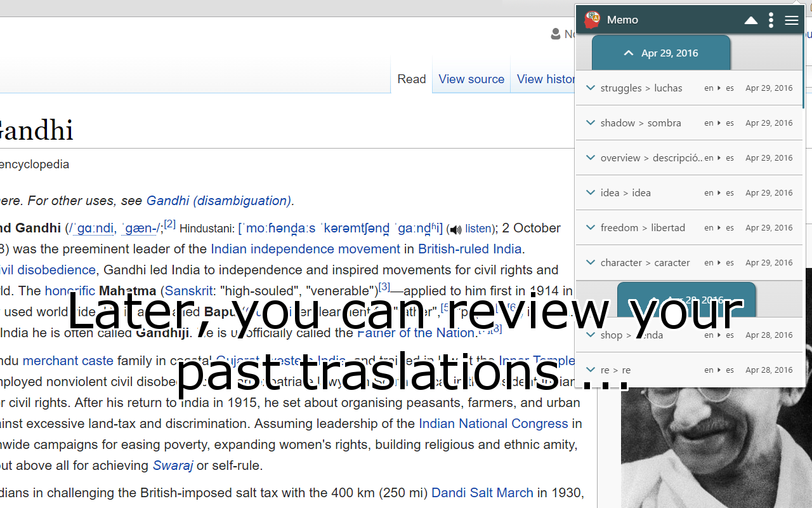The width and height of the screenshot is (812, 508).
Task: Expand the 'idea > idea' entry chevron
Action: pyautogui.click(x=591, y=192)
